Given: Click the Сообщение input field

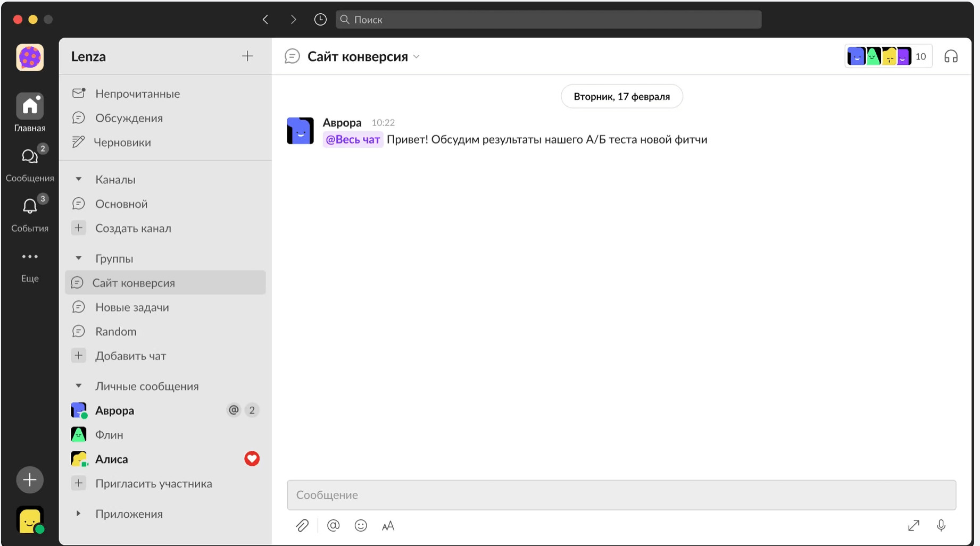Looking at the screenshot, I should 621,495.
